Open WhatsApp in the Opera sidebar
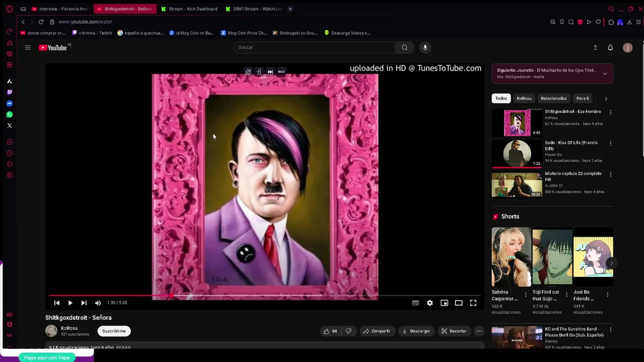Screen dimensions: 644x362 (10, 115)
